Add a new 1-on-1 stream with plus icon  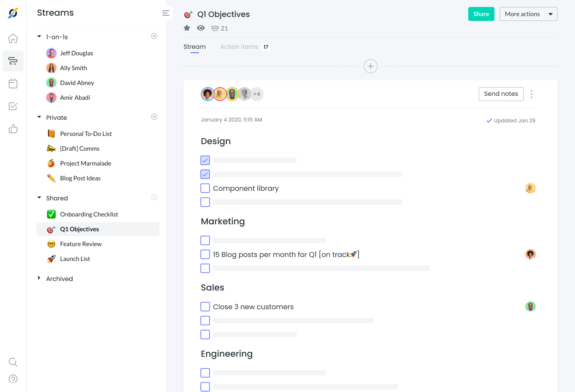tap(154, 36)
